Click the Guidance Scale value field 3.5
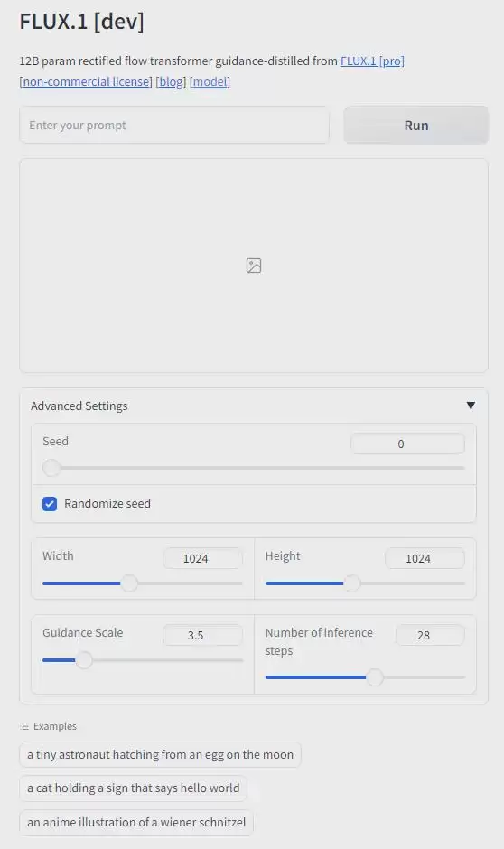Screen dimensions: 504x849 (202, 635)
